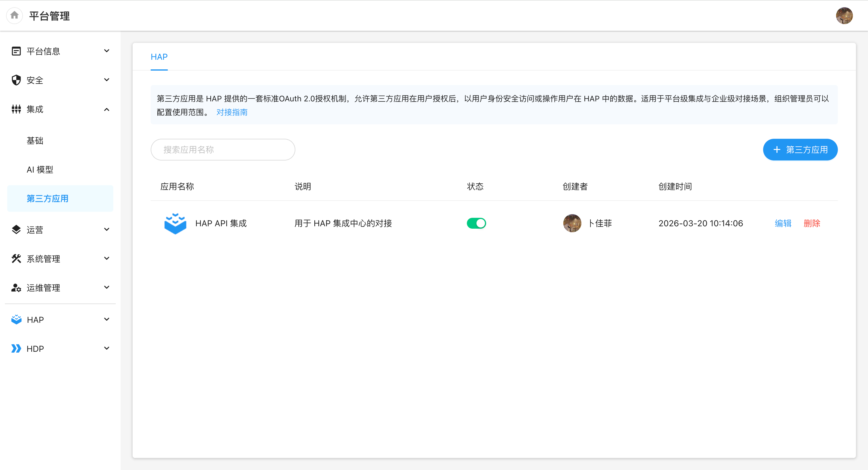Open the 基础 submenu item
The image size is (868, 470).
35,141
